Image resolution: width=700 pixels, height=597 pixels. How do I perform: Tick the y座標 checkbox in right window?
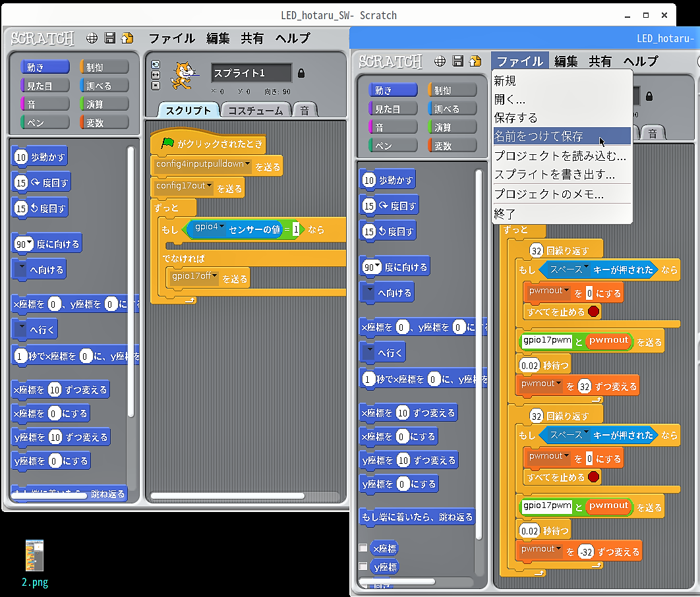point(363,566)
